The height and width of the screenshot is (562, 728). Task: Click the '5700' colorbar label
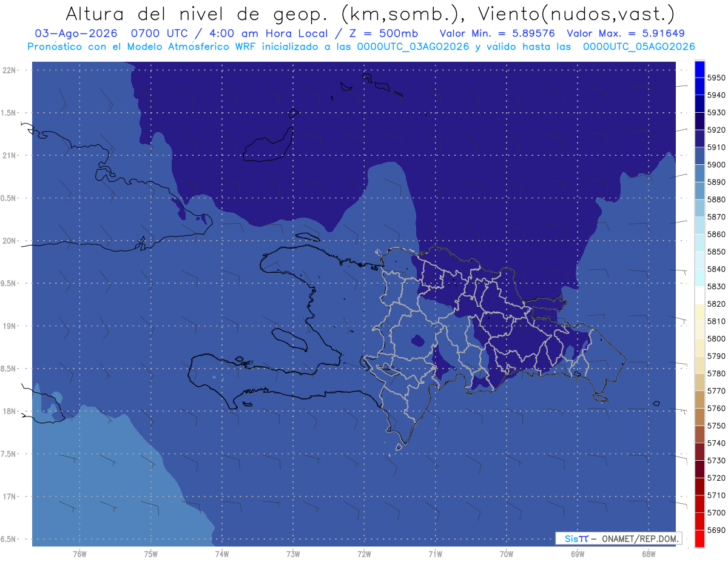point(716,512)
